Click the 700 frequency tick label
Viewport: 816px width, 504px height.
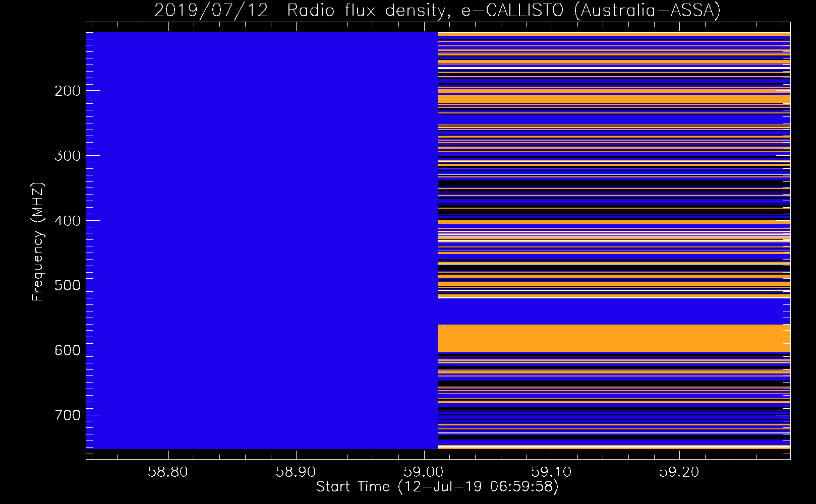point(68,415)
